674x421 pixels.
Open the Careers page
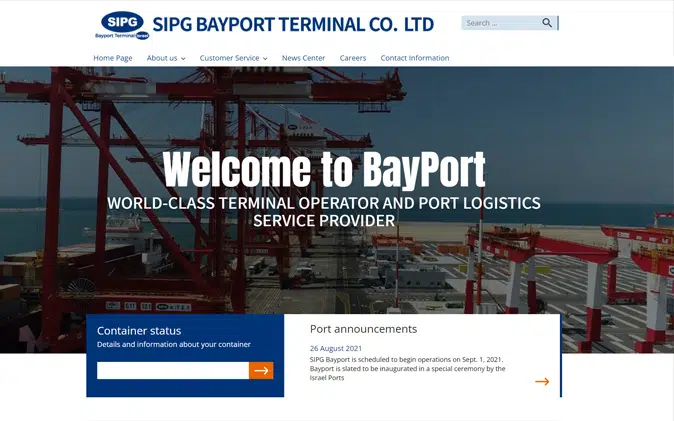(x=353, y=58)
